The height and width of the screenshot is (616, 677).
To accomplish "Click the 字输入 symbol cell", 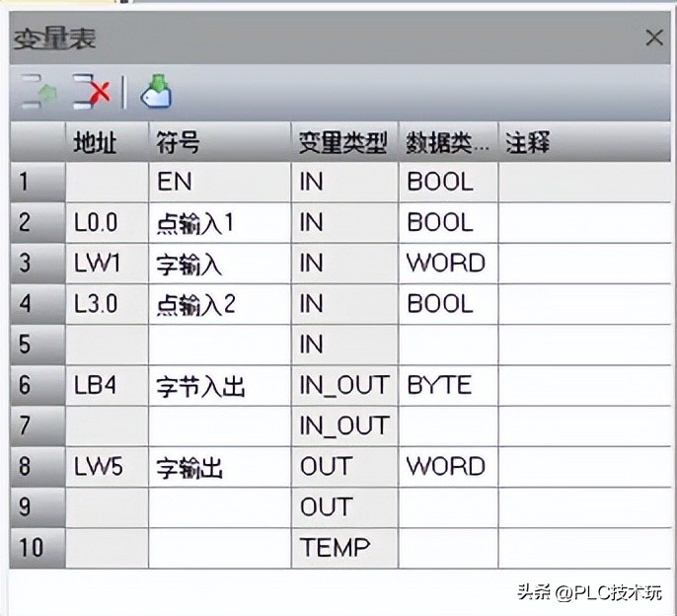I will click(x=220, y=263).
